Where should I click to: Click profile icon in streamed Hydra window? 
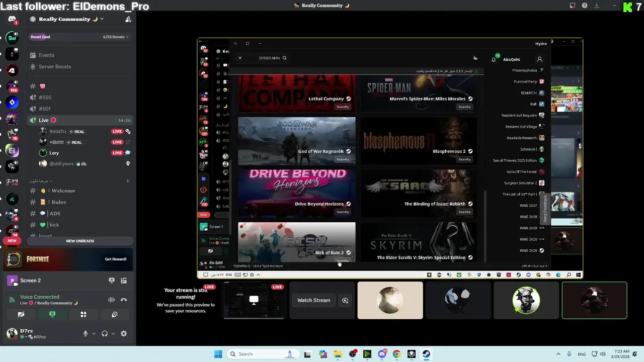click(x=539, y=59)
